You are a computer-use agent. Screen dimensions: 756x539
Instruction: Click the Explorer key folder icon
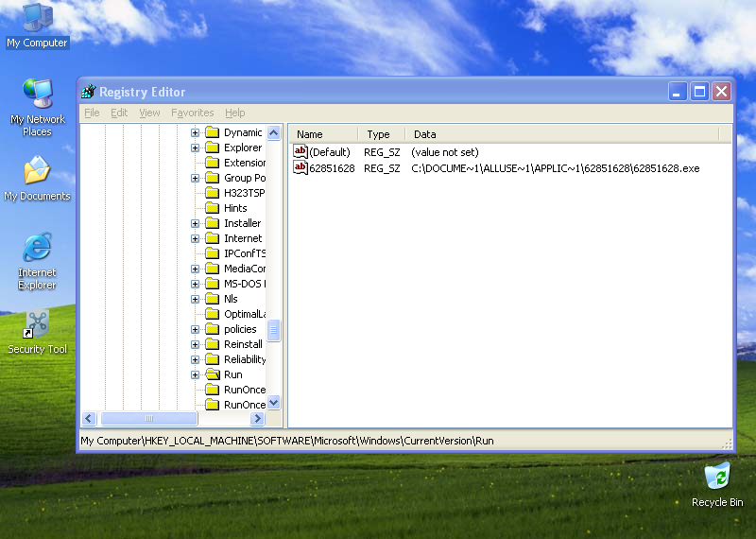click(x=212, y=148)
